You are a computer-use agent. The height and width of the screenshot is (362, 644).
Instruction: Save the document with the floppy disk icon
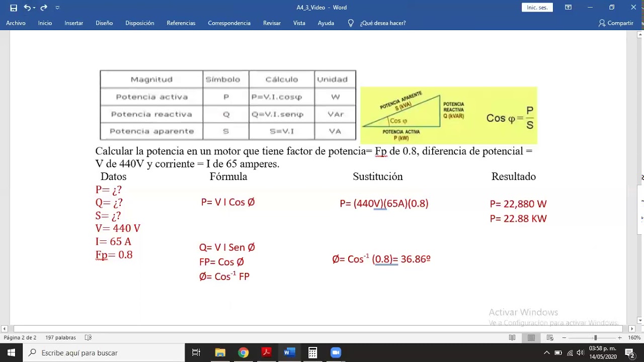point(14,8)
